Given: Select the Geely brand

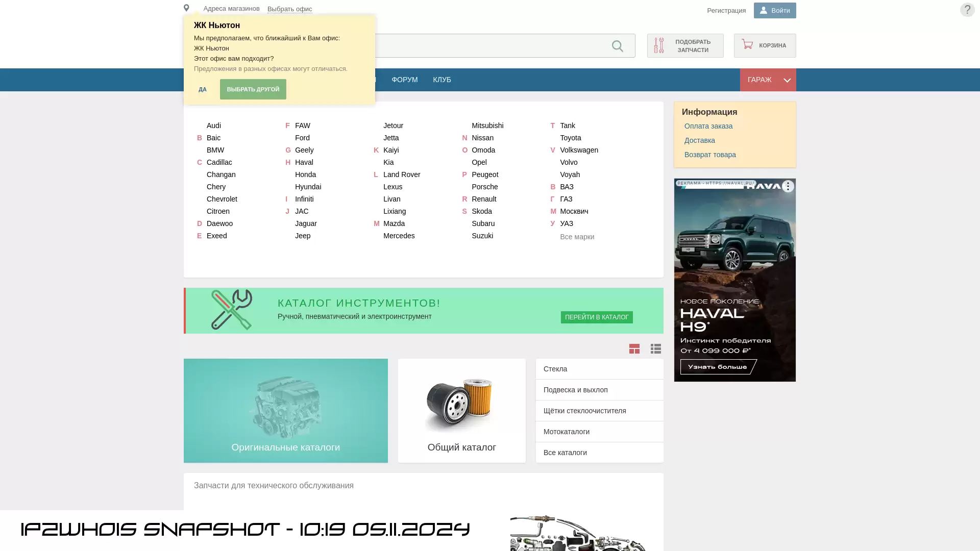Looking at the screenshot, I should click(x=304, y=150).
